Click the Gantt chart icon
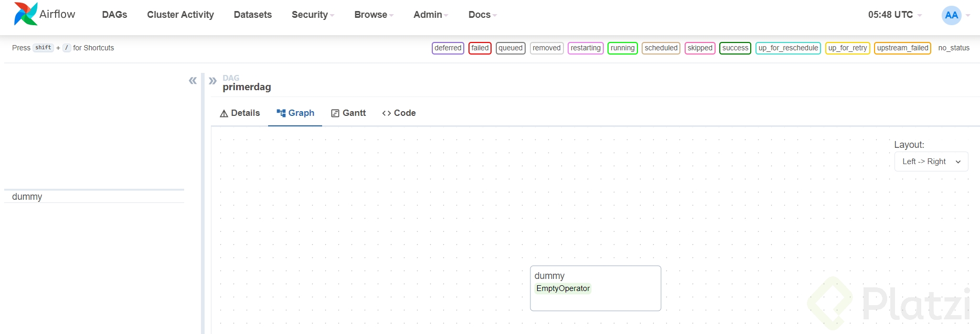Screen dimensions: 980x334 pos(335,113)
